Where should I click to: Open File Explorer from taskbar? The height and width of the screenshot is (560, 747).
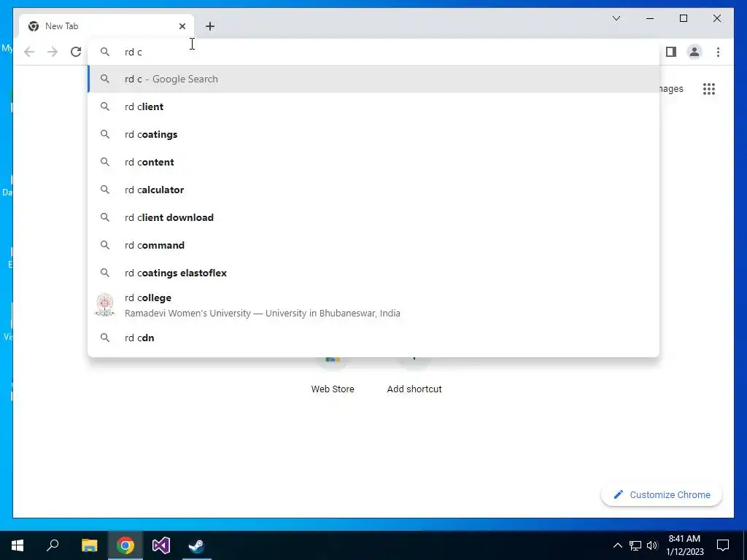89,545
